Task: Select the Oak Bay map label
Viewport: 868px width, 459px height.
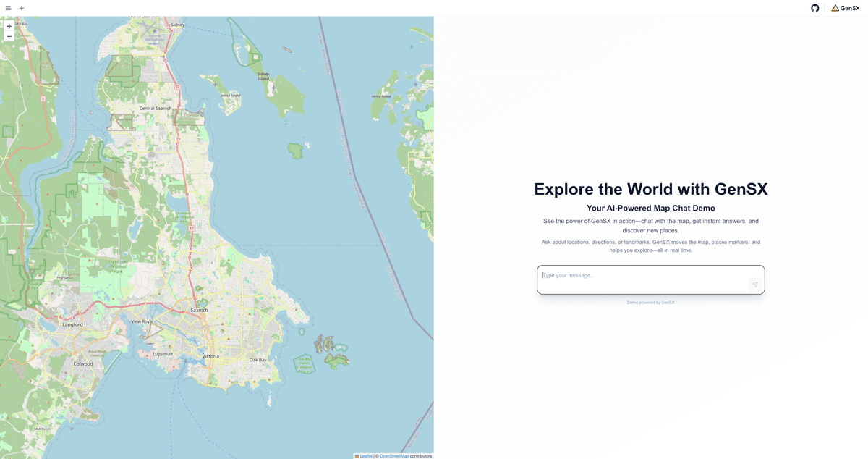Action: click(x=258, y=360)
